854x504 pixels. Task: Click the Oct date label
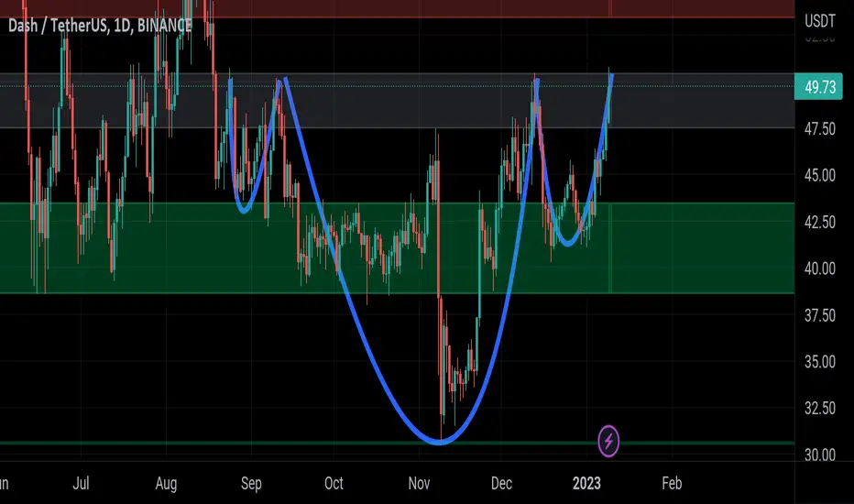pyautogui.click(x=334, y=483)
